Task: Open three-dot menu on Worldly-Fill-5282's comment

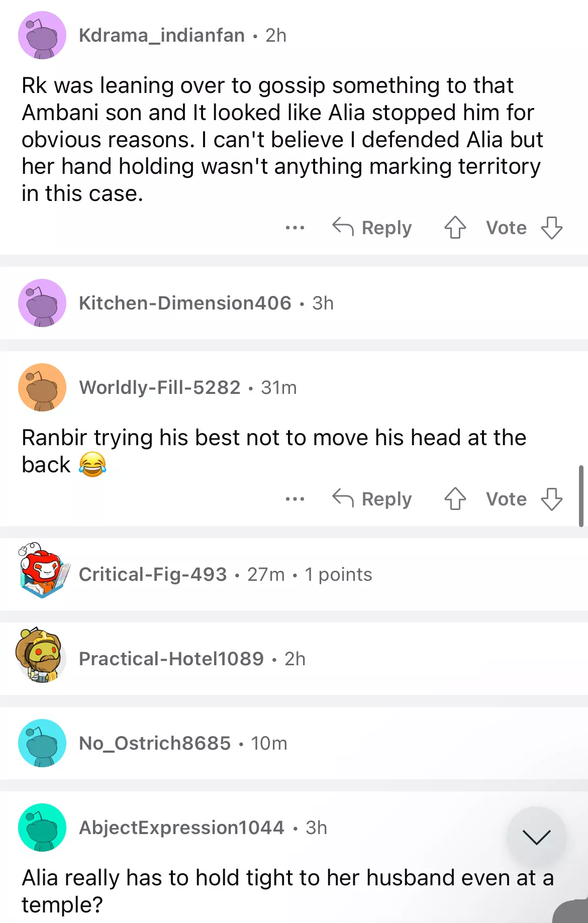Action: [x=295, y=499]
